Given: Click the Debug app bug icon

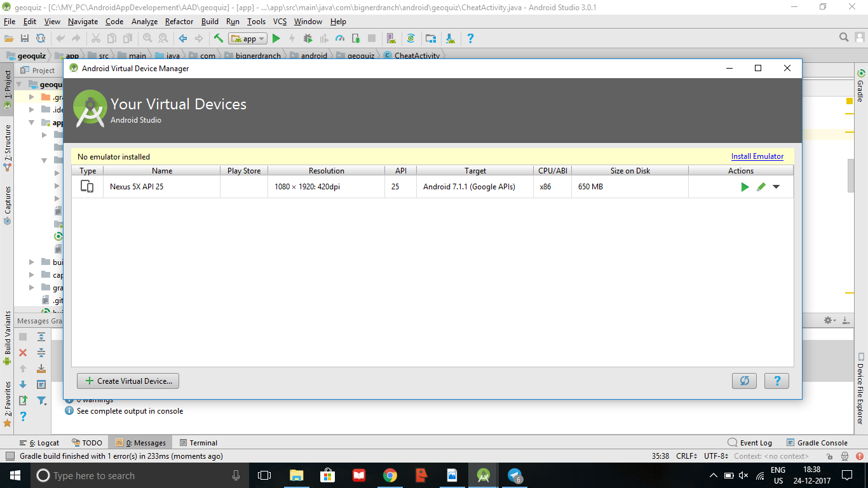Looking at the screenshot, I should [x=308, y=39].
